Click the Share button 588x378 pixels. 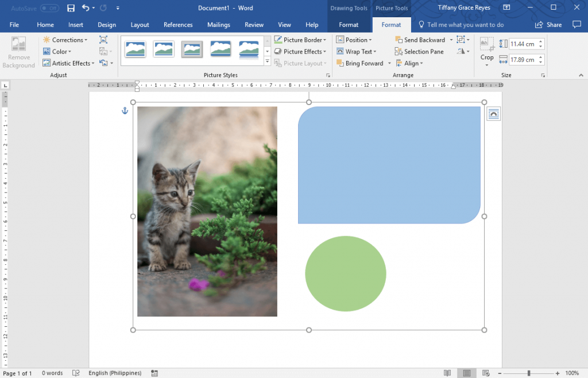548,25
